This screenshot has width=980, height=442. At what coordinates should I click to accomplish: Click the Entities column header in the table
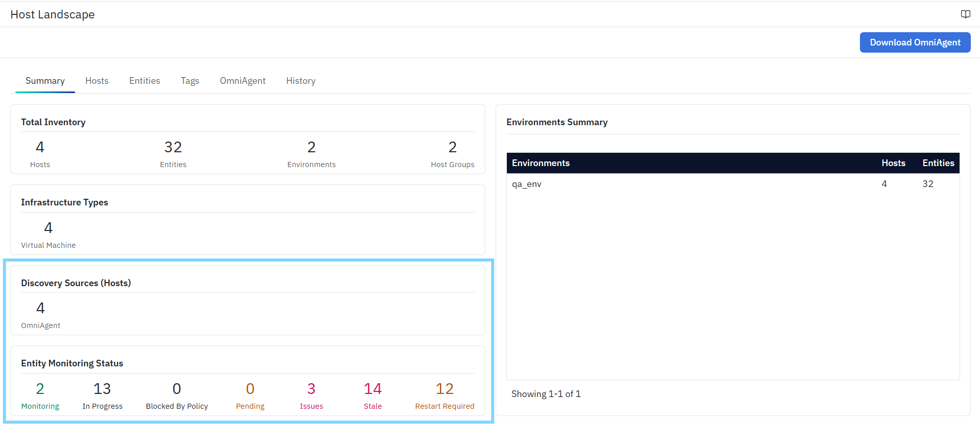(x=938, y=163)
